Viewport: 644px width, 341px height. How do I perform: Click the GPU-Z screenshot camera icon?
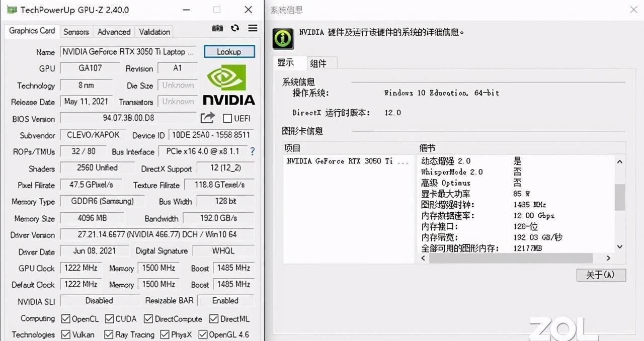(217, 28)
